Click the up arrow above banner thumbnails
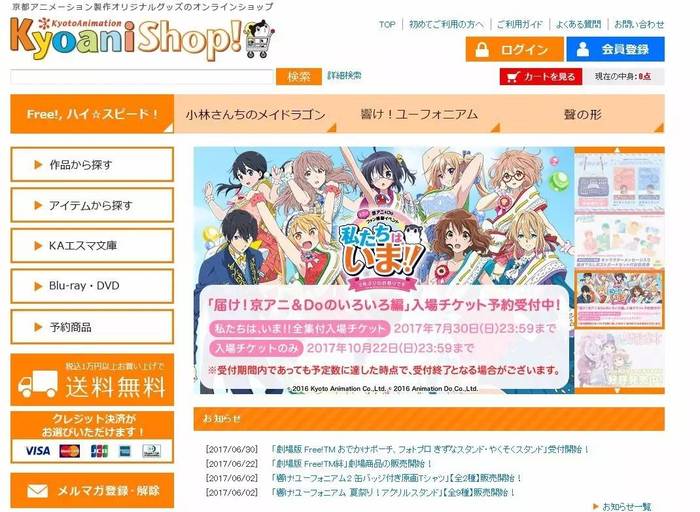Screen dimensions: 700x512 pos(618,150)
